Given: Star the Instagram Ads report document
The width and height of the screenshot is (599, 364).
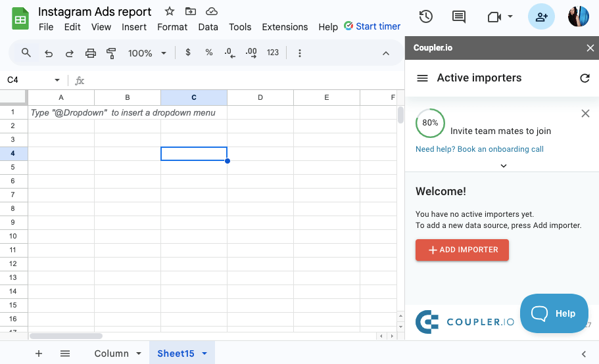Looking at the screenshot, I should tap(170, 11).
